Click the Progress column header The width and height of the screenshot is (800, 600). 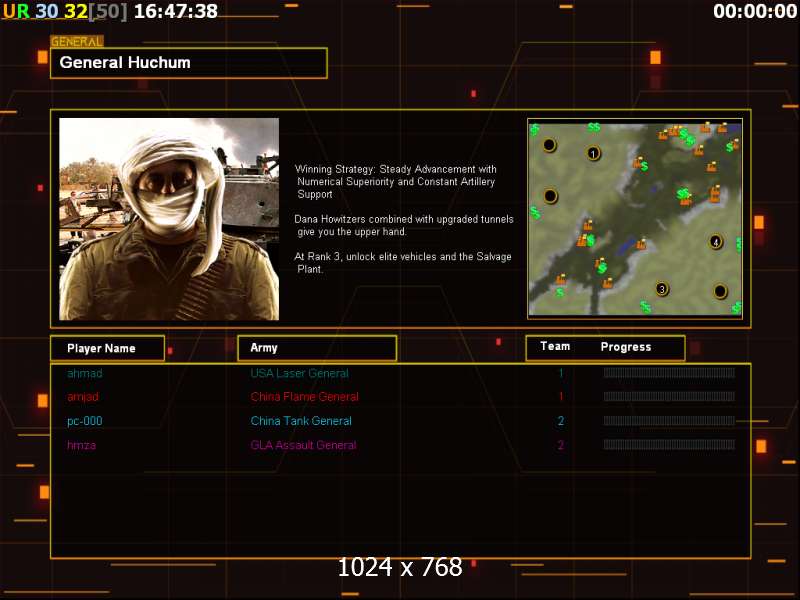tap(626, 347)
